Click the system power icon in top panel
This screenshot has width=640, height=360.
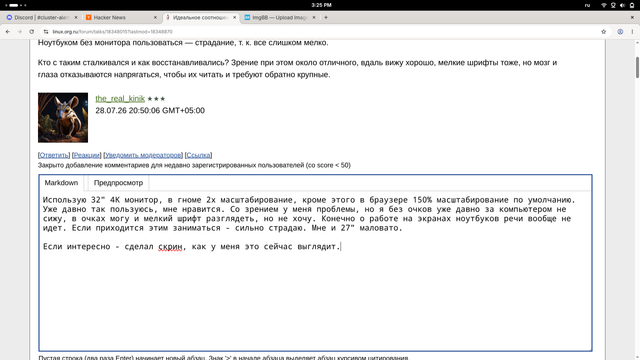coord(632,5)
